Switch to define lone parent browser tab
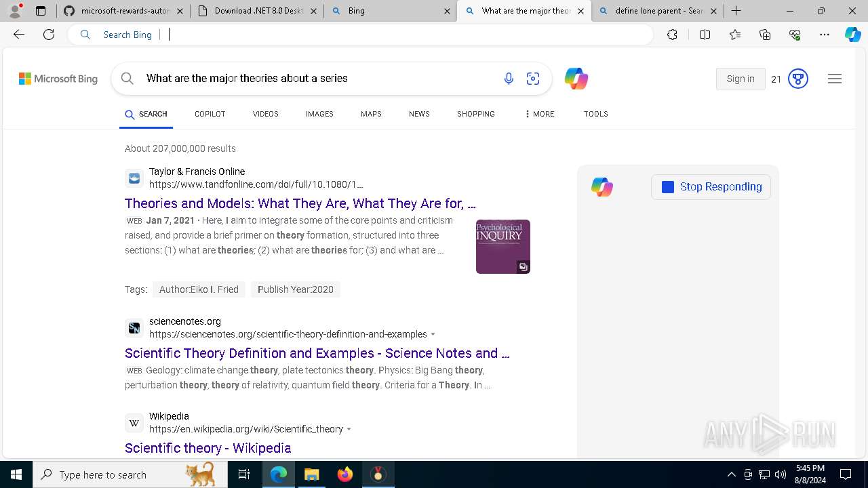The height and width of the screenshot is (488, 868). (658, 11)
